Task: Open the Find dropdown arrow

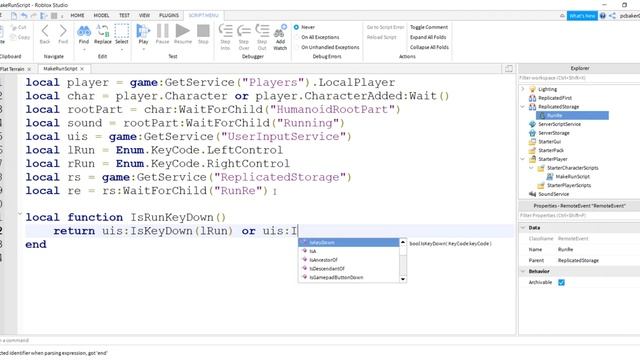Action: coord(84,50)
